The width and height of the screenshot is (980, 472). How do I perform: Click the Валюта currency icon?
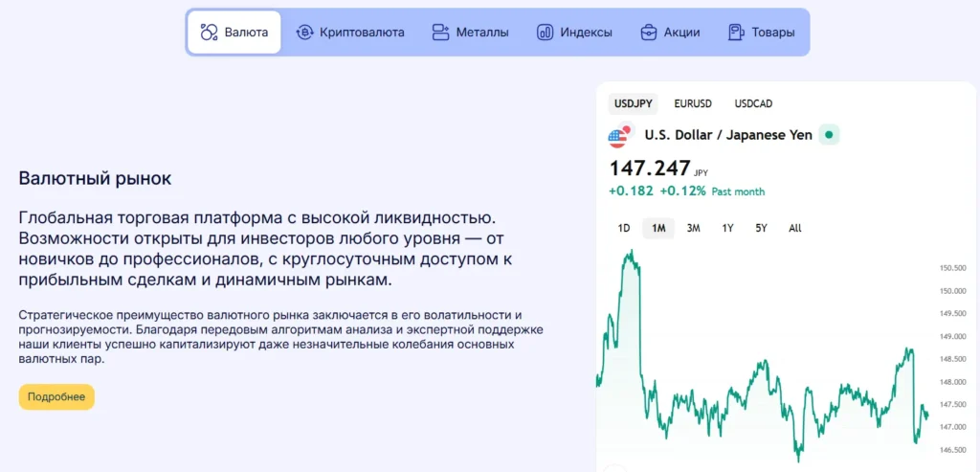point(209,32)
